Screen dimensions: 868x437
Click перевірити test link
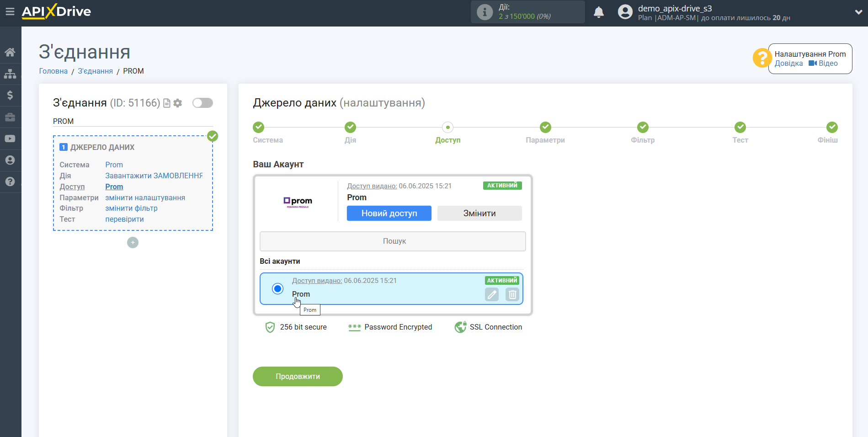tap(124, 219)
